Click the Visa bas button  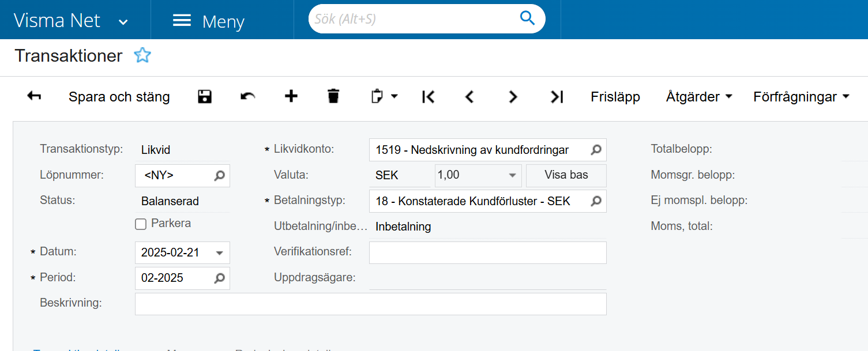point(566,175)
